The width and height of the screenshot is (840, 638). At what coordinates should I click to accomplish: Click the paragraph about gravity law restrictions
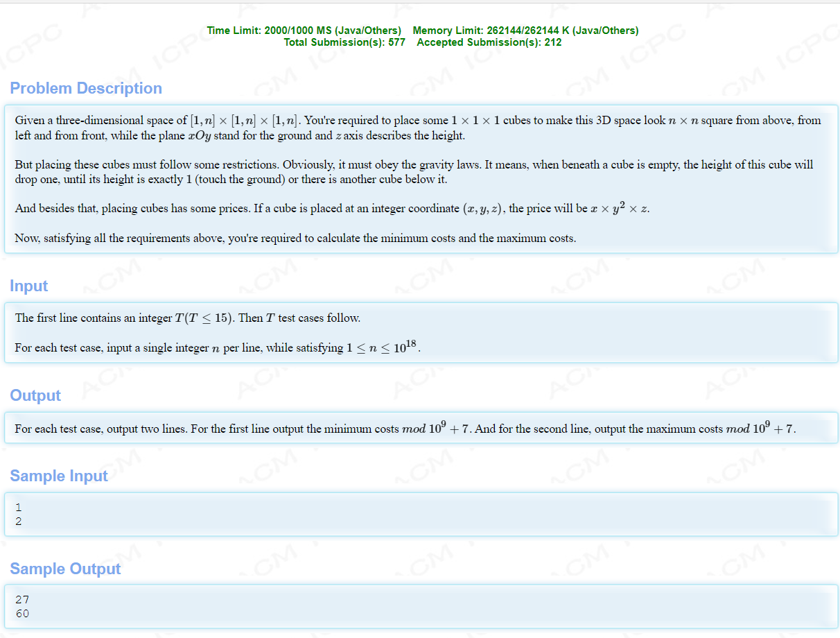tap(414, 172)
